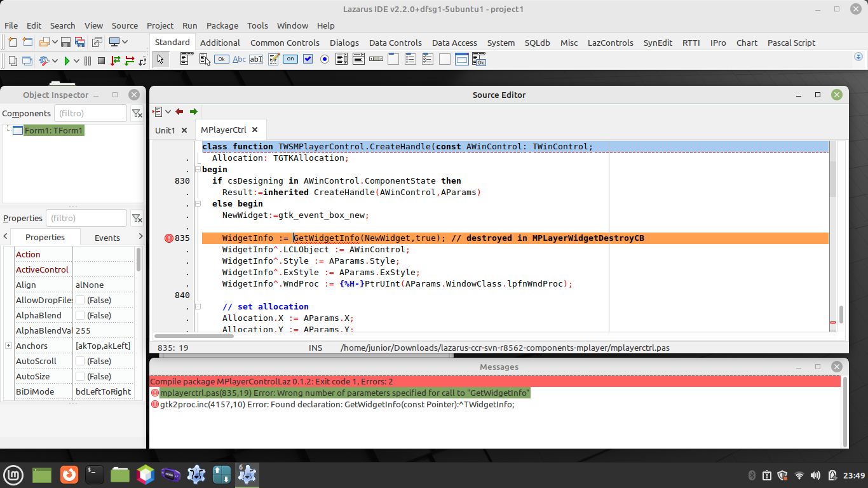The width and height of the screenshot is (868, 488).
Task: Open dropdown arrow next to Run button
Action: (77, 61)
